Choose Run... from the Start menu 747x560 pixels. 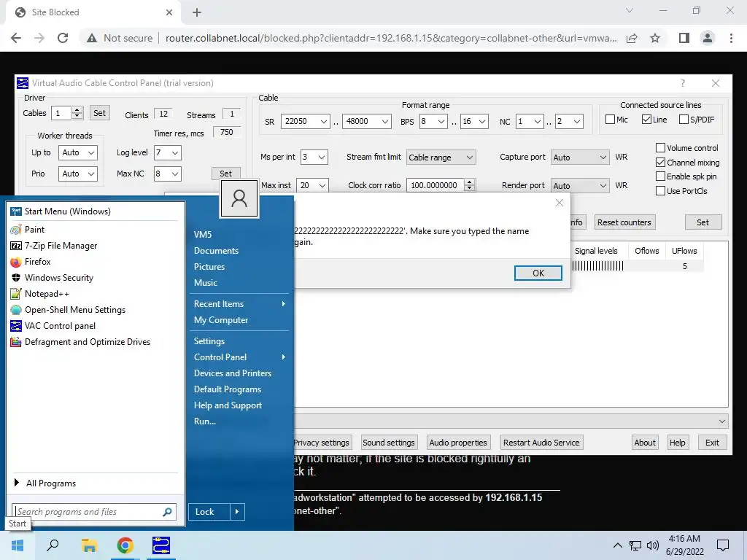coord(205,421)
